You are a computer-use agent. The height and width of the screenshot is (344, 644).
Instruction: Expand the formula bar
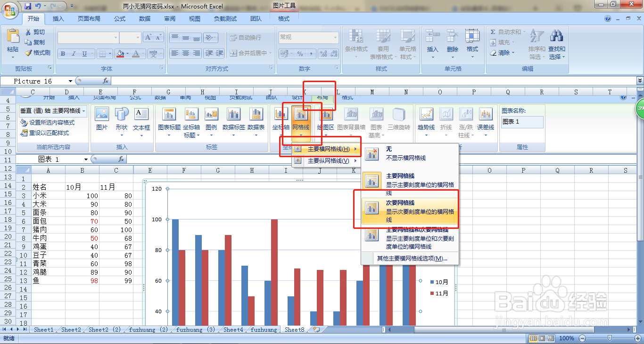[640, 81]
